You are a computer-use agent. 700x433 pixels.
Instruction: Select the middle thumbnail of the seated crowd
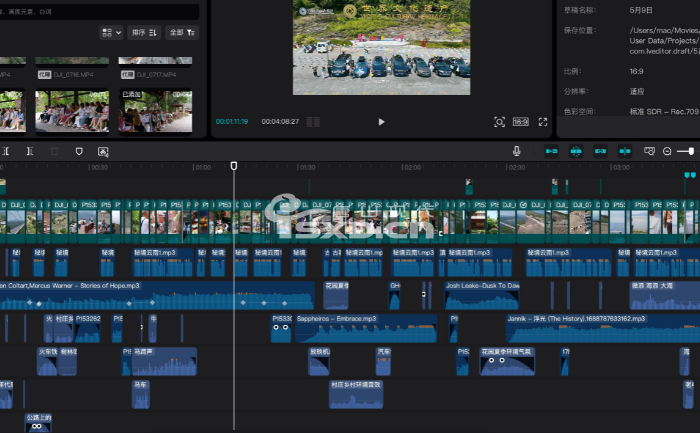pos(72,111)
